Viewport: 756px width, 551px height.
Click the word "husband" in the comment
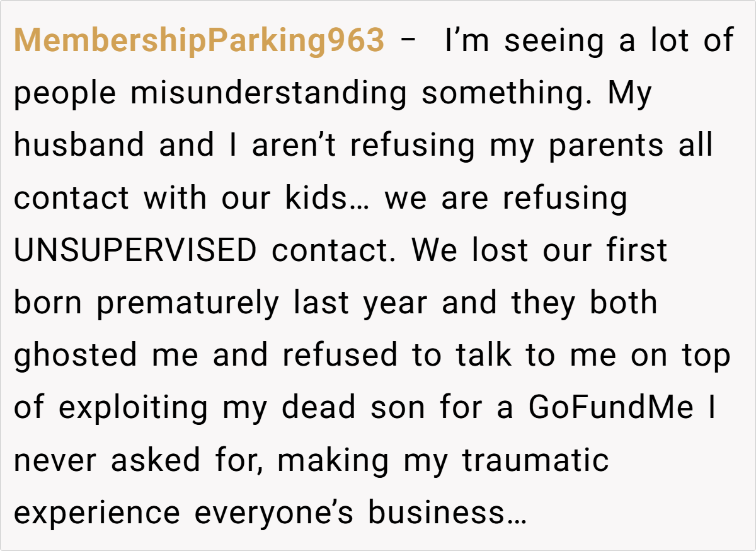point(79,146)
